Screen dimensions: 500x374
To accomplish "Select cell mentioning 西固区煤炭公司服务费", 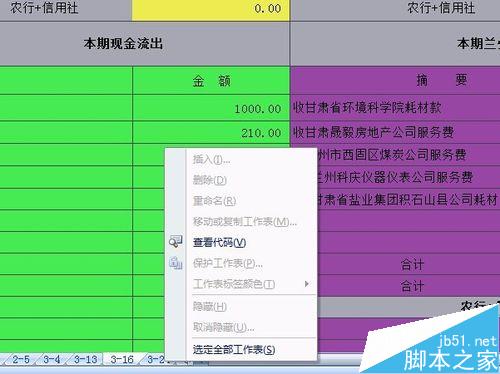I will point(408,155).
